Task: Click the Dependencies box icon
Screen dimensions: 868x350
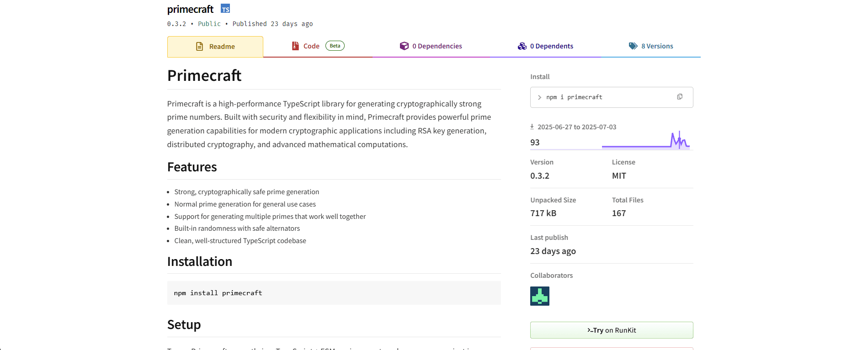Action: point(404,46)
